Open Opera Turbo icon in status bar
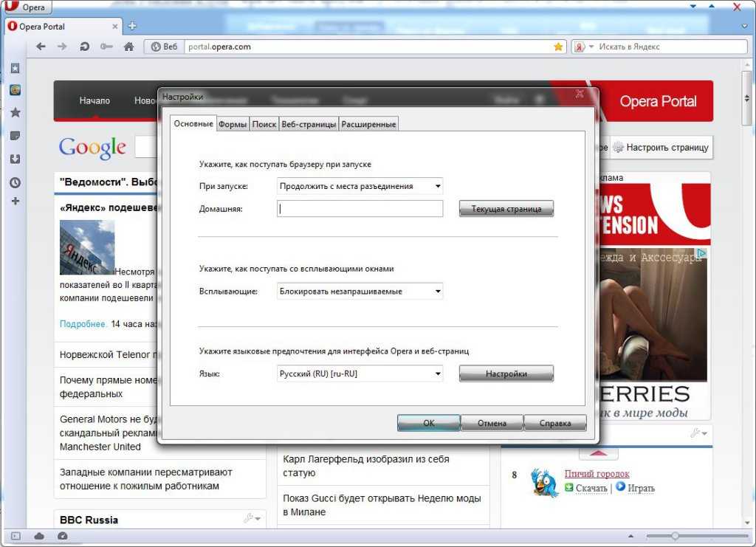Image resolution: width=756 pixels, height=547 pixels. pos(63,536)
